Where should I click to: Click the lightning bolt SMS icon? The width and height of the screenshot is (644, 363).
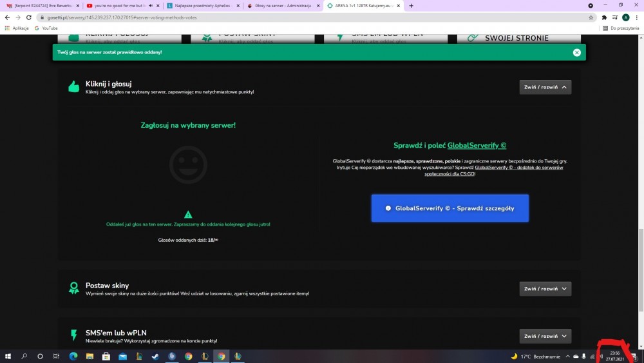pyautogui.click(x=73, y=335)
